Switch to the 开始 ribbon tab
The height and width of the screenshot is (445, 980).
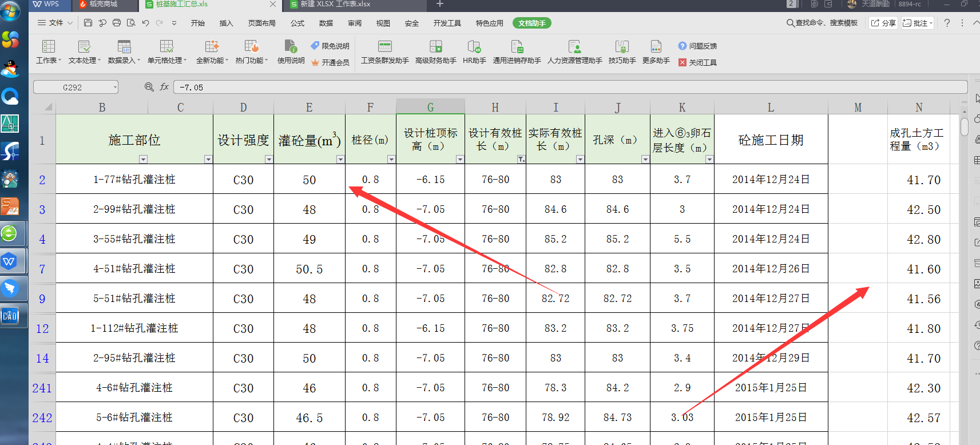coord(198,23)
